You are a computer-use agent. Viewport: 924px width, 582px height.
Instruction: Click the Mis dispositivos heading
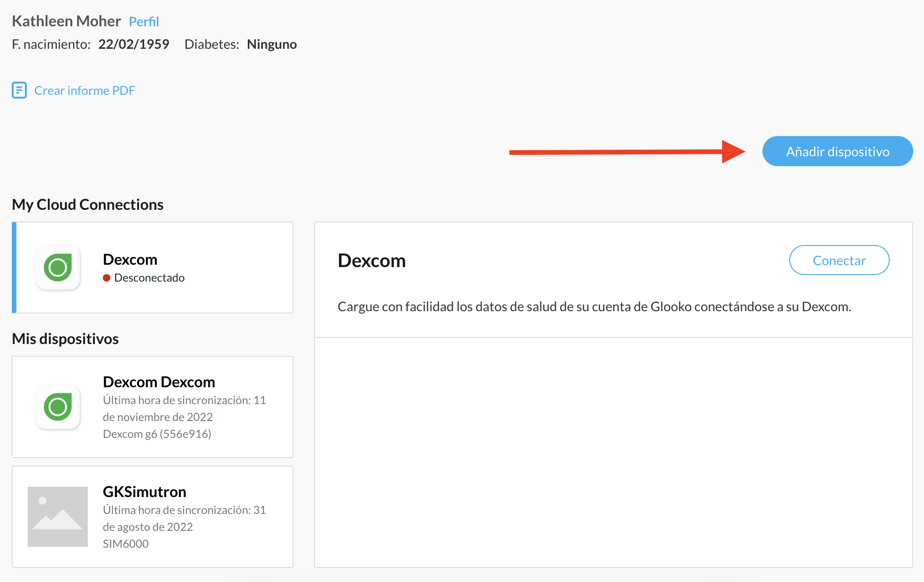coord(65,339)
